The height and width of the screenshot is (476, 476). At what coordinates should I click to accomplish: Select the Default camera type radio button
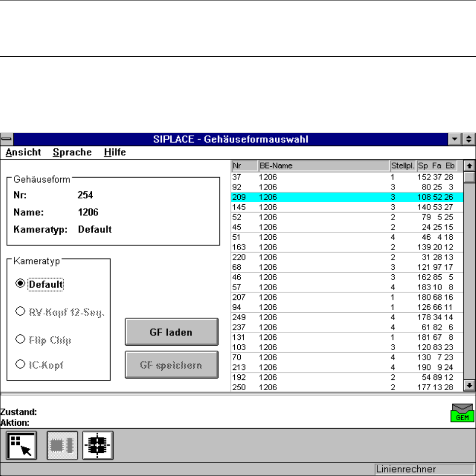point(20,284)
